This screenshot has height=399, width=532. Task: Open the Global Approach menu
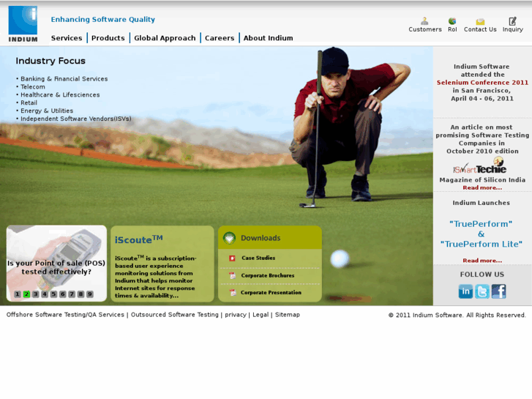[x=165, y=38]
